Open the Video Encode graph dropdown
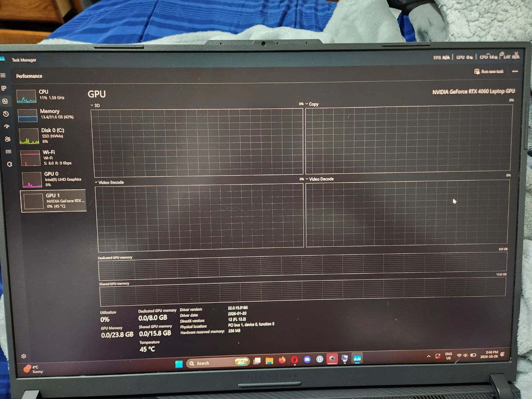 (109, 183)
